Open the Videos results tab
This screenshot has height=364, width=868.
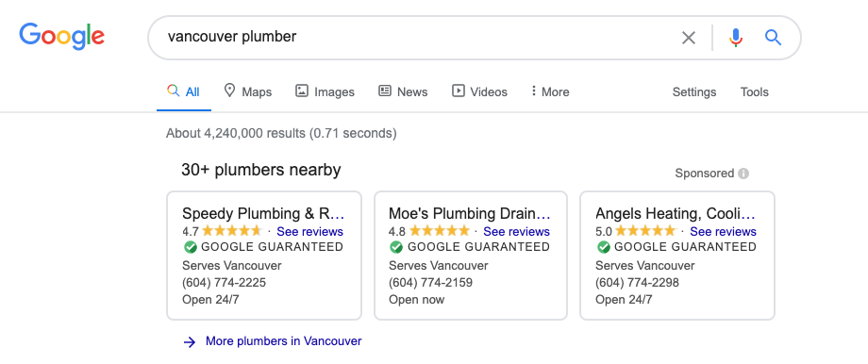pyautogui.click(x=480, y=91)
